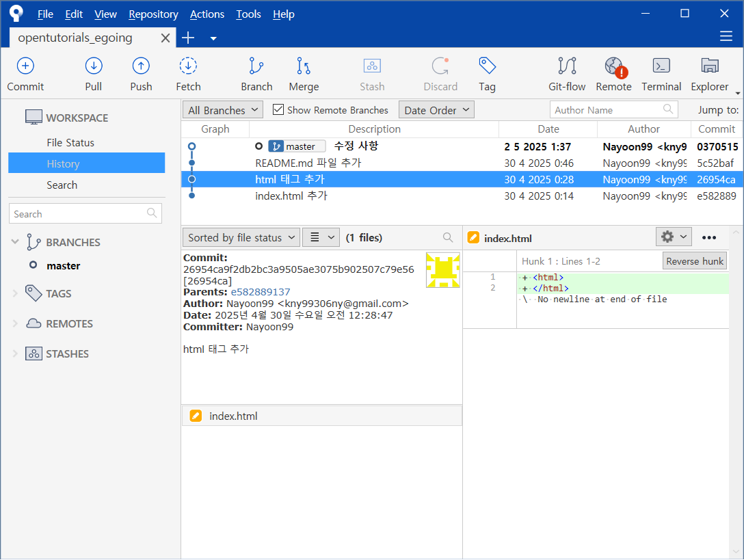
Task: Click the Sourcetree logo icon
Action: coord(16,13)
